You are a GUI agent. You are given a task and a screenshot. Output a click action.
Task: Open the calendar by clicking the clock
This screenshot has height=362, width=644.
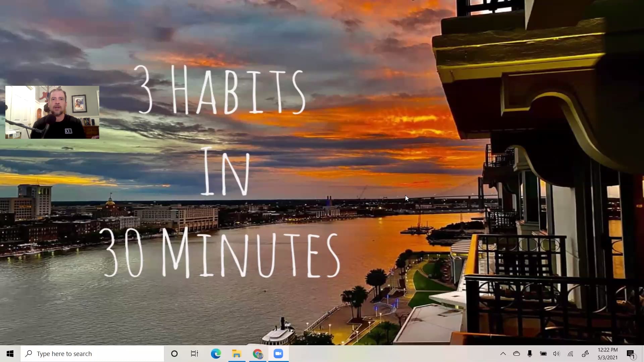point(607,354)
